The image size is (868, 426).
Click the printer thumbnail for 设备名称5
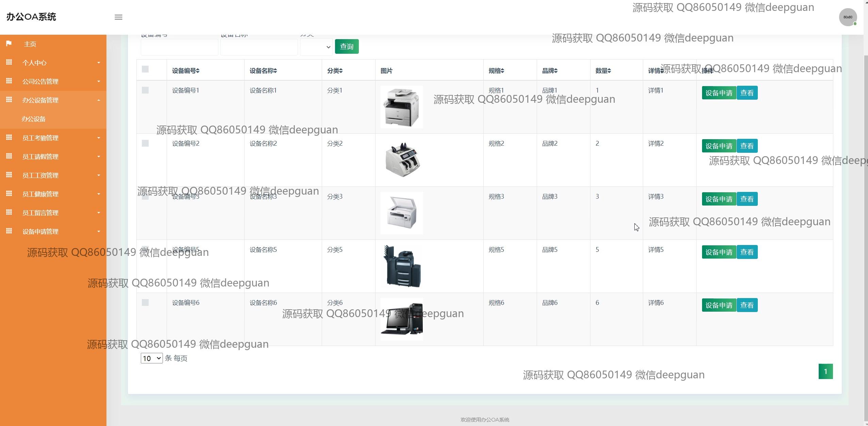[402, 266]
